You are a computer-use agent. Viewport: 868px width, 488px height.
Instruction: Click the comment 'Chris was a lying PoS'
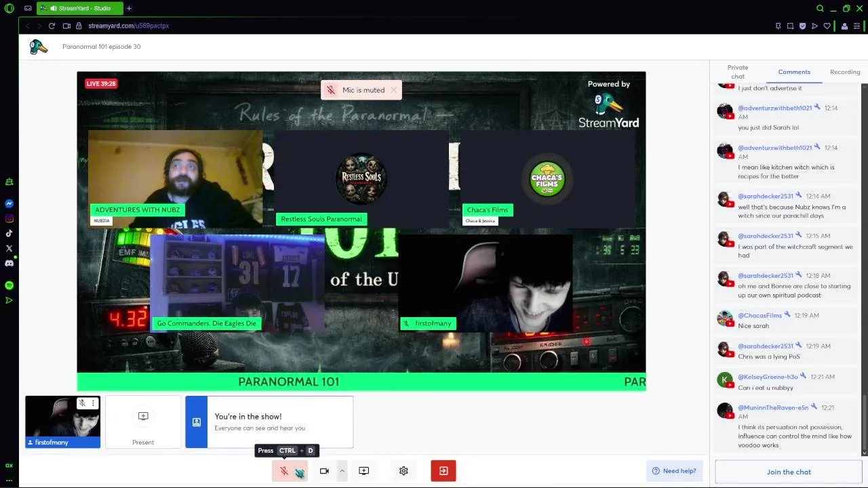tap(769, 357)
